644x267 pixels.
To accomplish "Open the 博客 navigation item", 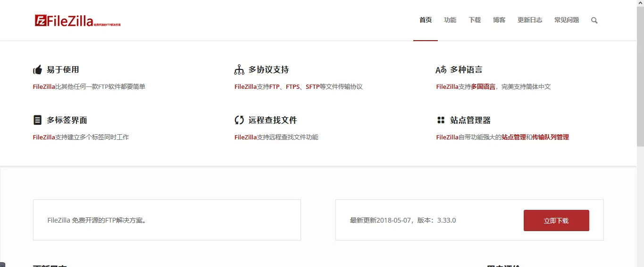I will tap(499, 20).
